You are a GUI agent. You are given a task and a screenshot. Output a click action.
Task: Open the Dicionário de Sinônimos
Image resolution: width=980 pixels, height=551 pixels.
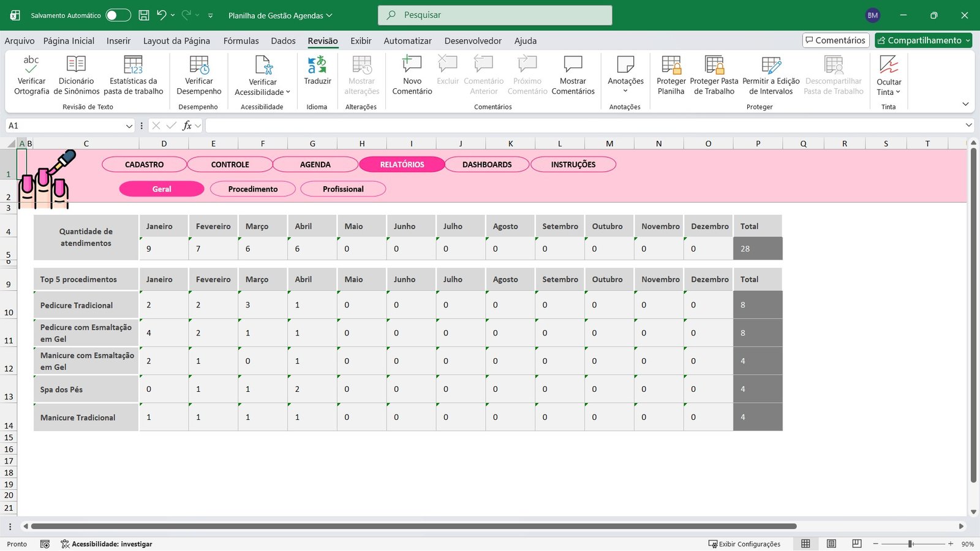click(x=75, y=75)
